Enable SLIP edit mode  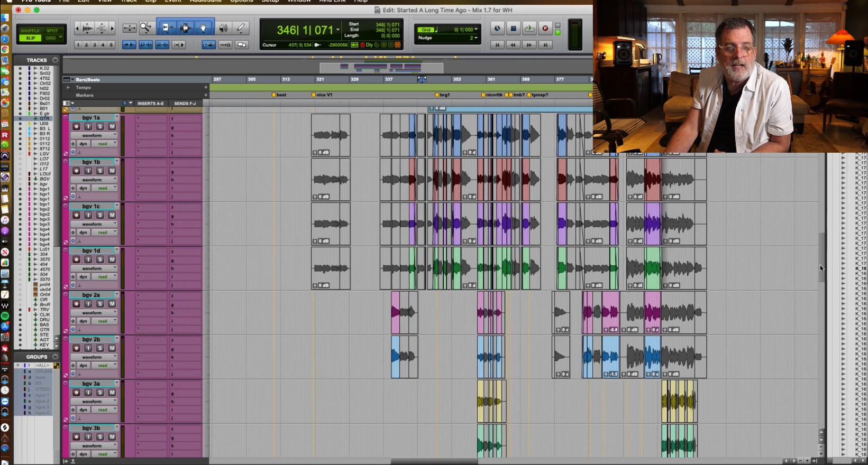[x=30, y=38]
